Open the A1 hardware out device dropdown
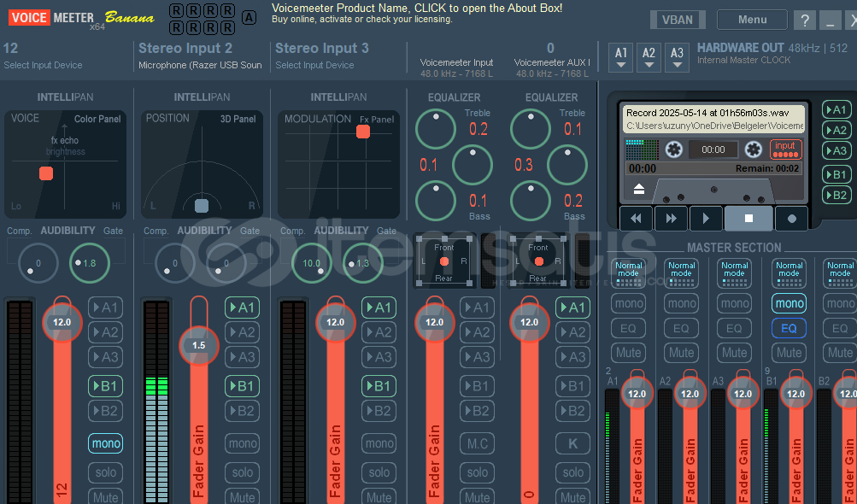 point(621,57)
